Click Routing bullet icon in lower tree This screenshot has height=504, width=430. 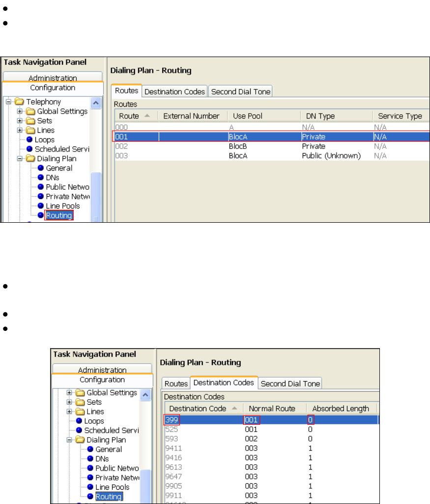[x=90, y=496]
